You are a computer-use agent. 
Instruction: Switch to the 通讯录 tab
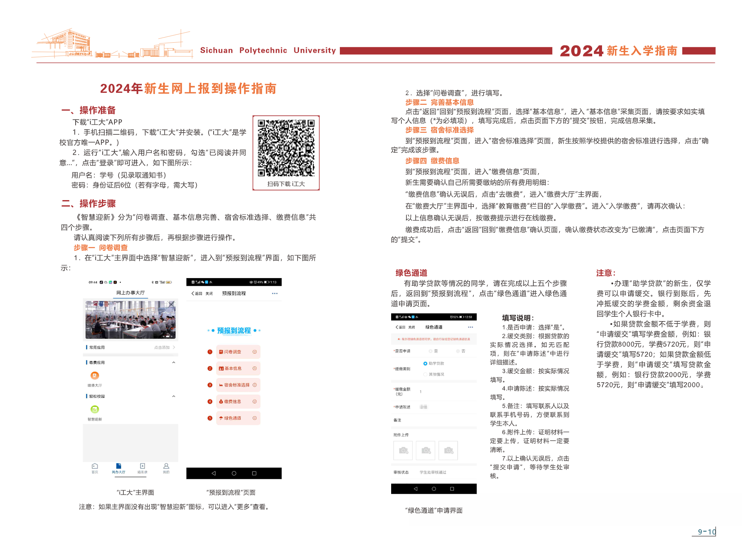[142, 468]
